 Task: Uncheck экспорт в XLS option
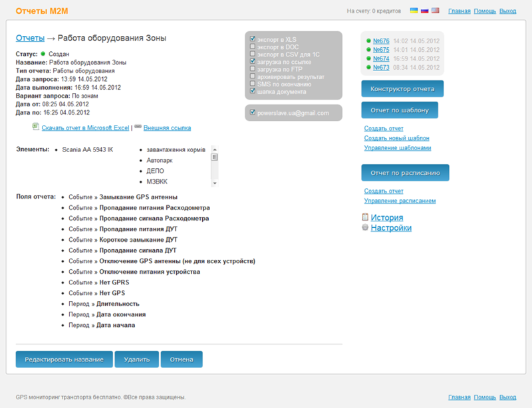tap(253, 39)
